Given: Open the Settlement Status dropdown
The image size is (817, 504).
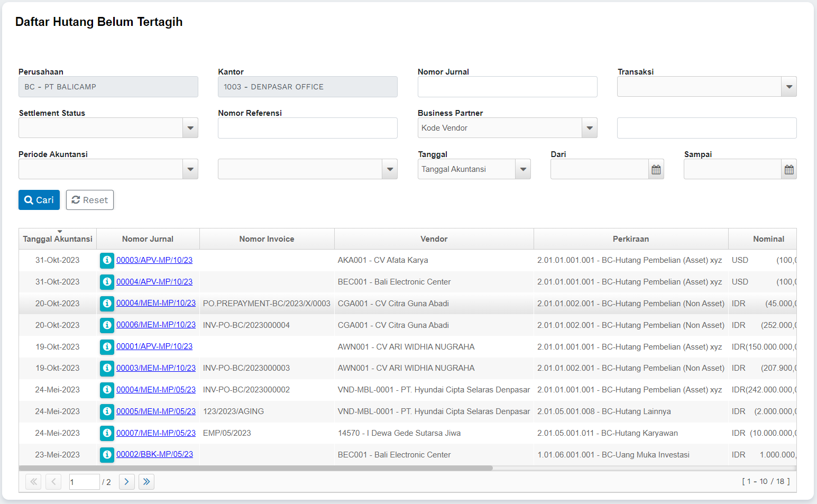Looking at the screenshot, I should point(190,128).
